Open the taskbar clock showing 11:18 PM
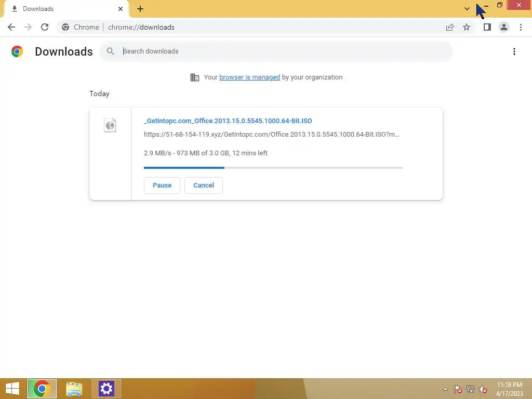This screenshot has height=399, width=532. tap(510, 389)
